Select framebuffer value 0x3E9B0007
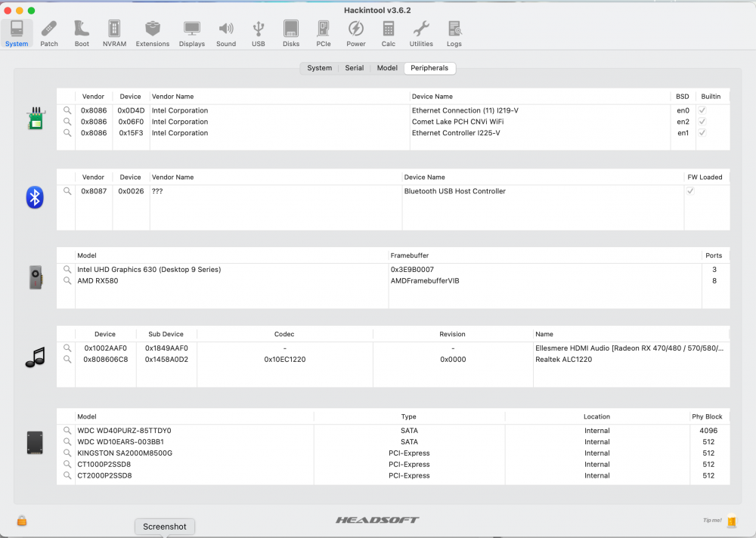This screenshot has width=756, height=538. 412,270
